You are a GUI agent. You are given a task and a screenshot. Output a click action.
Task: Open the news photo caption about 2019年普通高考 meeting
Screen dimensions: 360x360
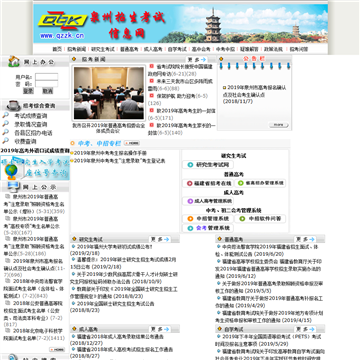click(109, 128)
